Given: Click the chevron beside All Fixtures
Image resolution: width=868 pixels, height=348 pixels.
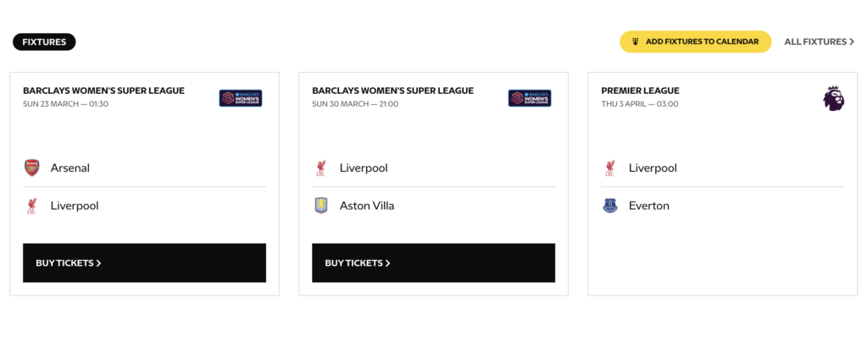Looking at the screenshot, I should click(852, 41).
